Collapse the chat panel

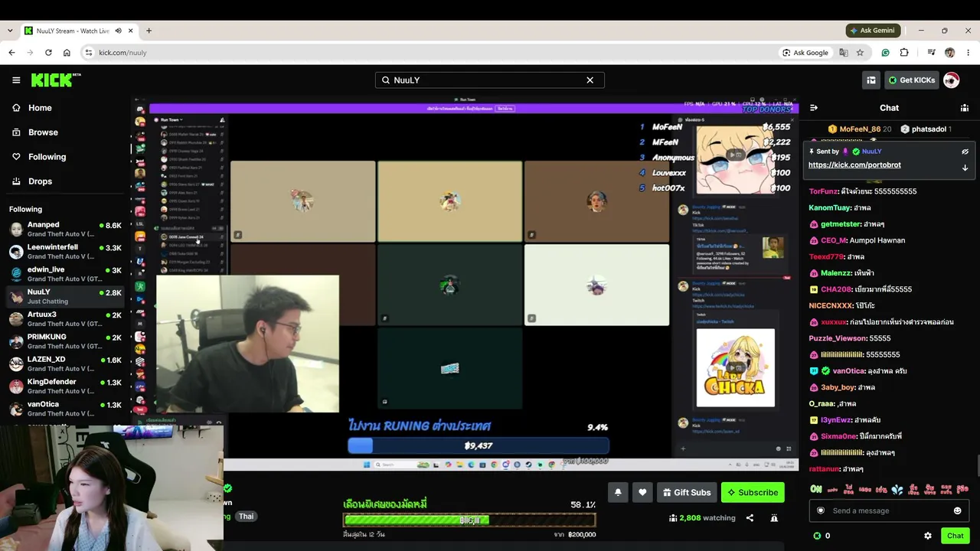(814, 108)
